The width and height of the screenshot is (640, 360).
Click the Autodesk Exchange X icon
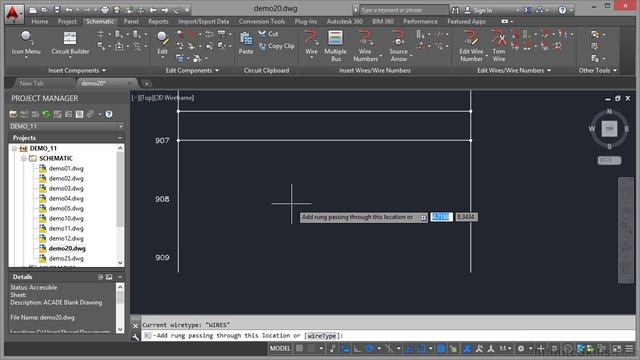pyautogui.click(x=528, y=10)
